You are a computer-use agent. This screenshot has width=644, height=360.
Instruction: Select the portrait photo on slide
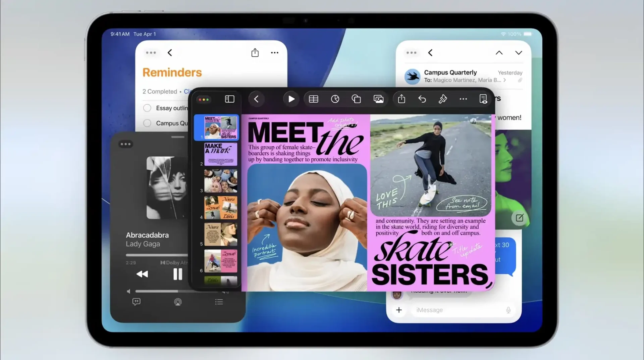(x=307, y=227)
